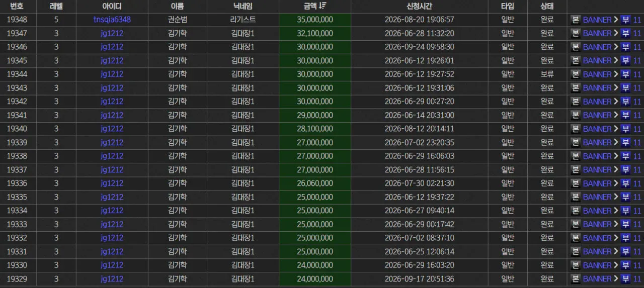Click the 11 link in row 19333
This screenshot has height=288, width=644.
637,224
